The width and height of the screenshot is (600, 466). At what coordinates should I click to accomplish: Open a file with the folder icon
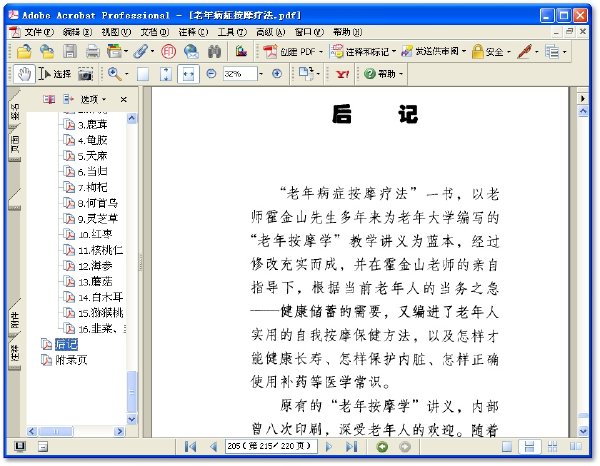(x=24, y=52)
